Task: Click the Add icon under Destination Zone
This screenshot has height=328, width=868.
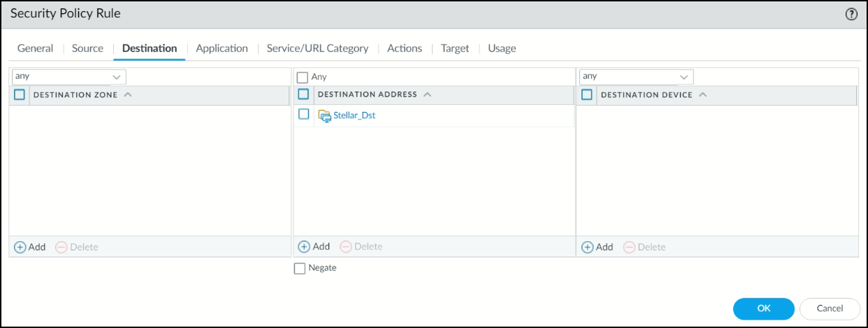Action: coord(20,247)
